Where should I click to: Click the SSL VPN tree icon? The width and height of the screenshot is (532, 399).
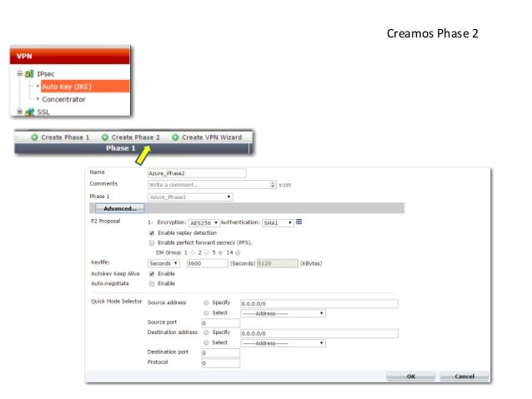point(29,112)
